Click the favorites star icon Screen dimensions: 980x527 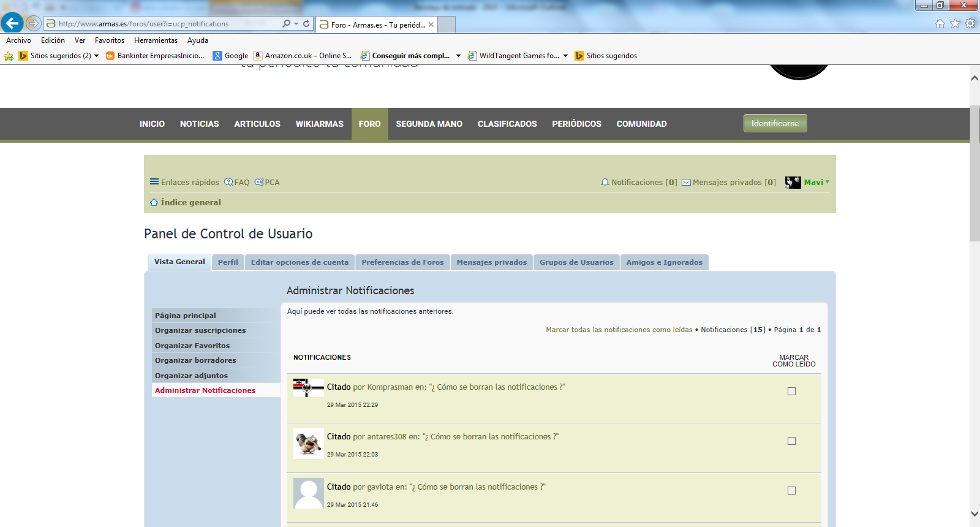[955, 24]
